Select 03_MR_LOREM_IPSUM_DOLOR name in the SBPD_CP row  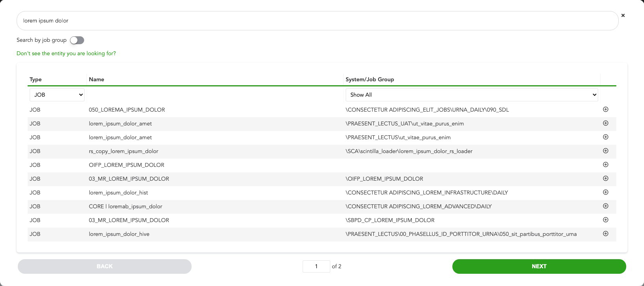129,220
